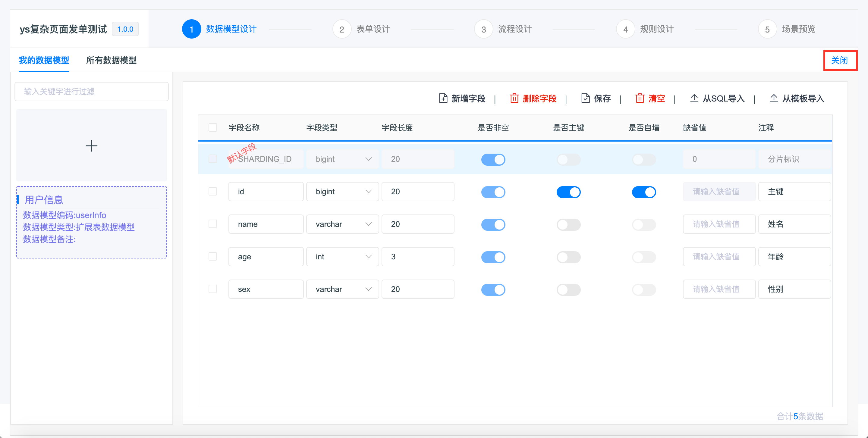The width and height of the screenshot is (868, 438).
Task: Open field type dropdown for id row
Action: tap(342, 191)
